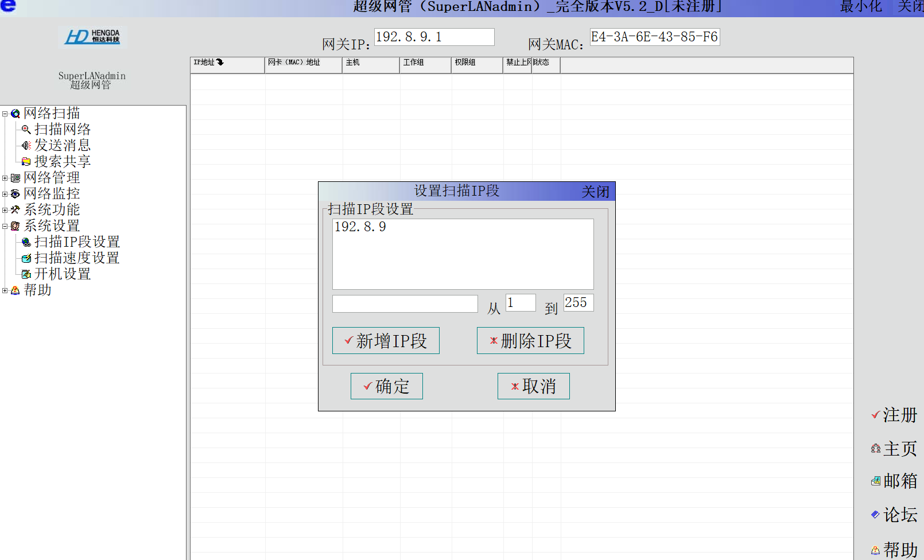Open the 主页 link

coord(900,449)
